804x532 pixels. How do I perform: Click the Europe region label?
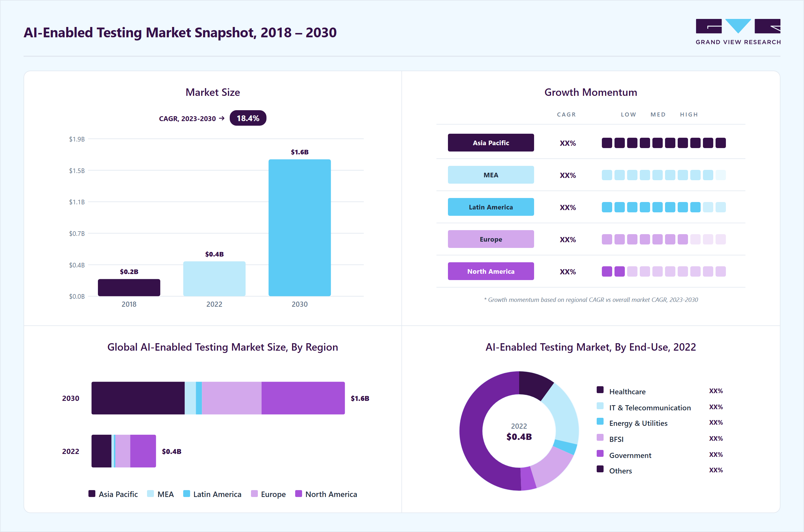491,239
